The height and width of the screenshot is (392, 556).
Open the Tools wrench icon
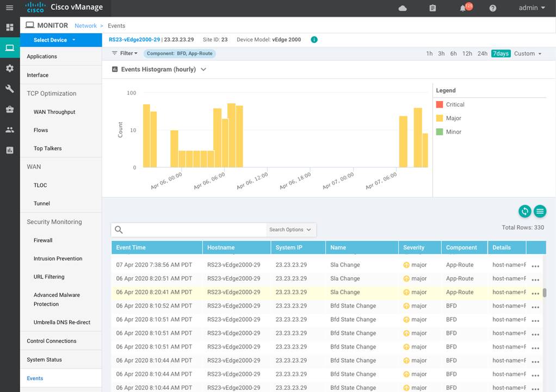[9, 89]
